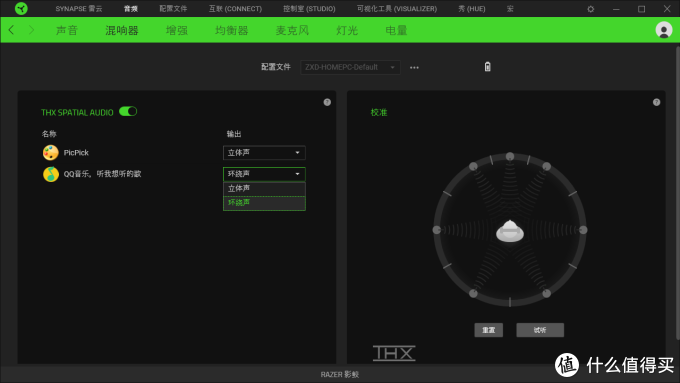Choose 环绕声 from the open dropdown list

[x=264, y=203]
